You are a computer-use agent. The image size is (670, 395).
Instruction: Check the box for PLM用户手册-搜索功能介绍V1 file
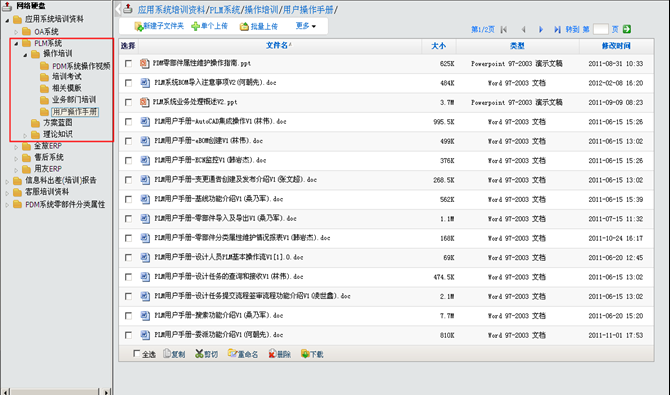pos(128,315)
